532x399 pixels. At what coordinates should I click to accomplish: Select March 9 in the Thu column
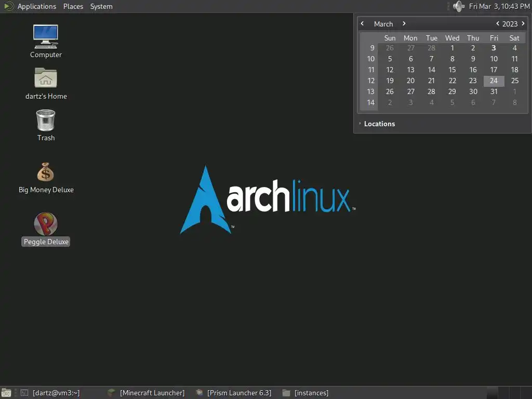coord(473,59)
